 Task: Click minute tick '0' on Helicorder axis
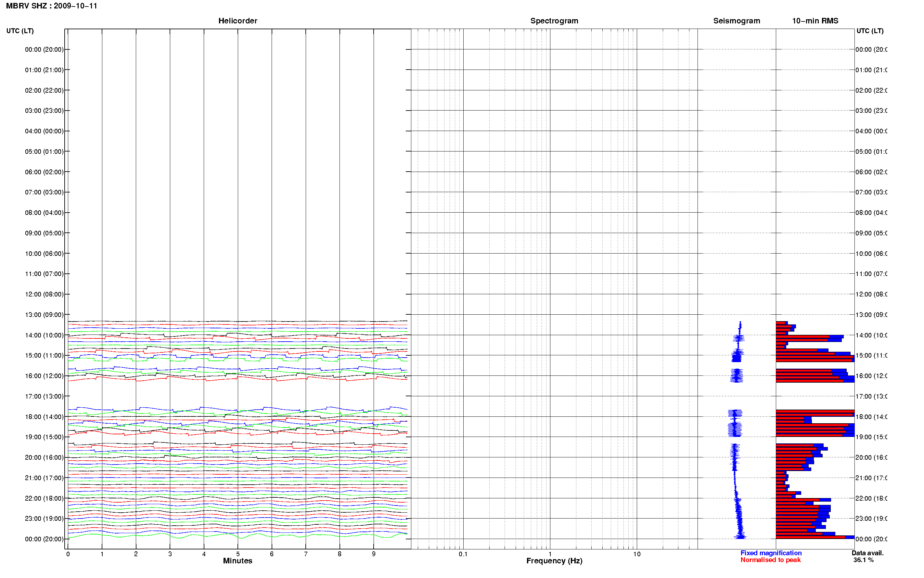[x=68, y=554]
